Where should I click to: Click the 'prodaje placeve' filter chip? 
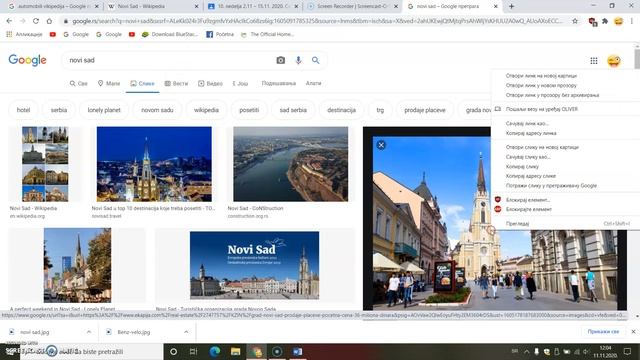[424, 110]
